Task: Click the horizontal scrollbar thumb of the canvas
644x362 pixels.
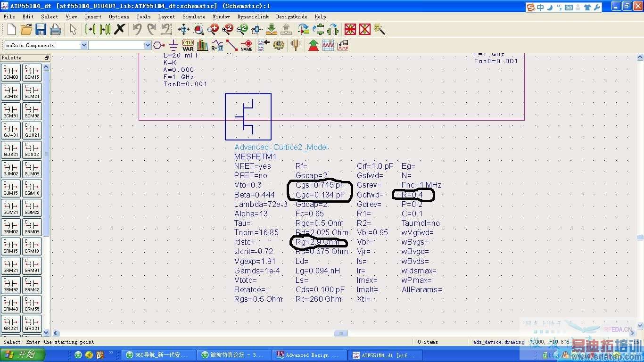Action: click(341, 333)
